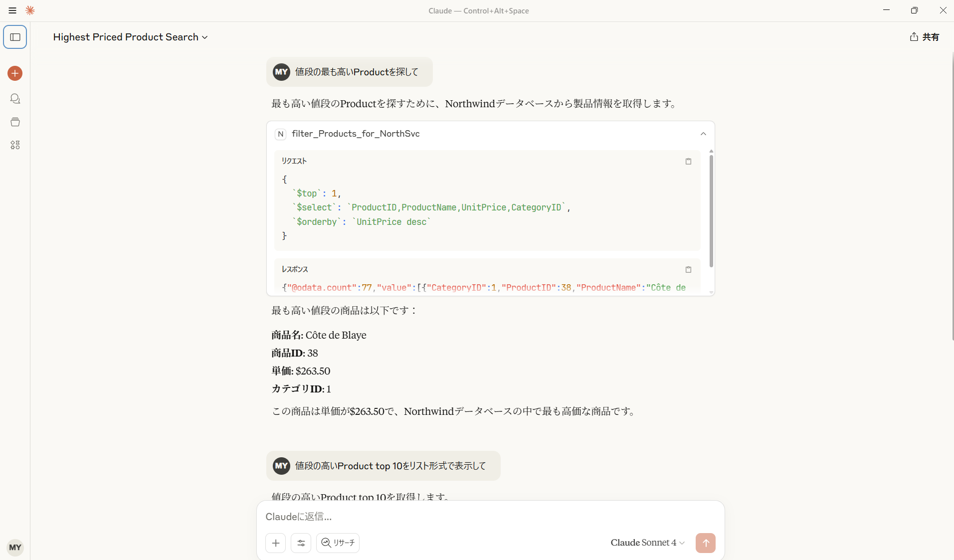Click the N connector icon of filter_Products_for_NorthSvc
This screenshot has height=560, width=954.
click(x=281, y=134)
